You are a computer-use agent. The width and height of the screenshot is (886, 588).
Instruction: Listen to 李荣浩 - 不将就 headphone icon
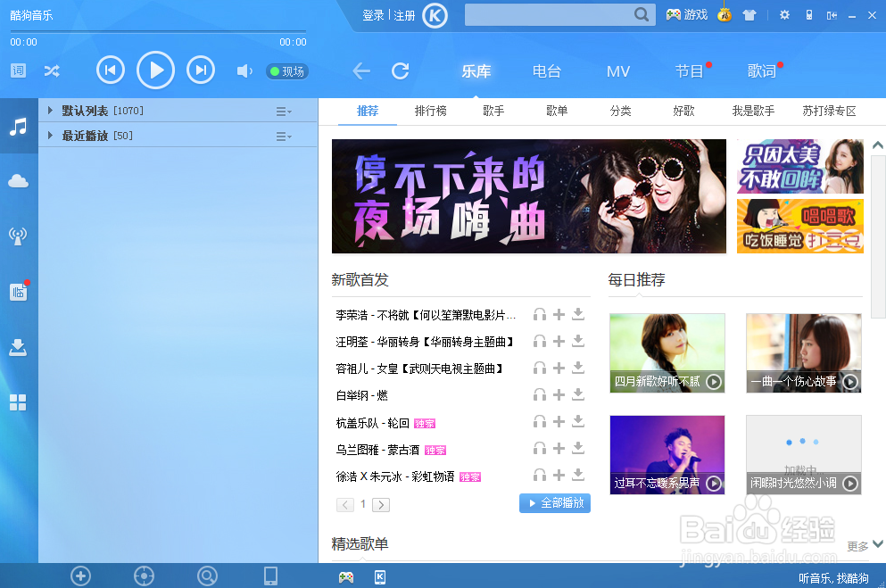(x=540, y=314)
